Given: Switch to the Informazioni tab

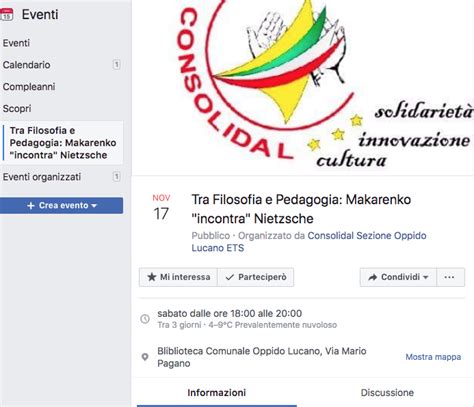Looking at the screenshot, I should point(217,393).
